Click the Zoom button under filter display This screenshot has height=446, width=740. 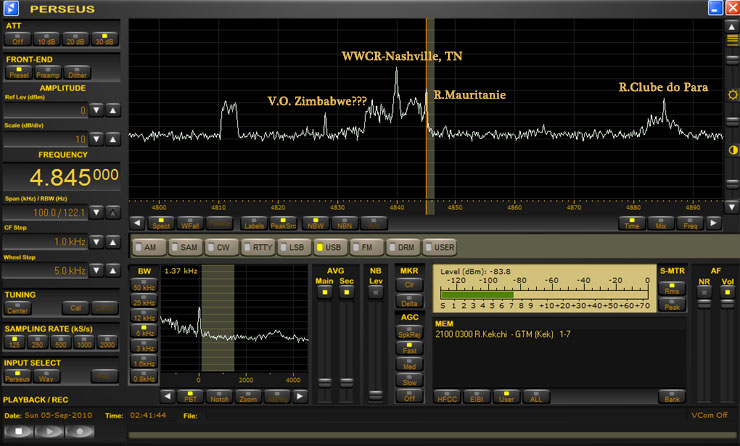point(248,397)
